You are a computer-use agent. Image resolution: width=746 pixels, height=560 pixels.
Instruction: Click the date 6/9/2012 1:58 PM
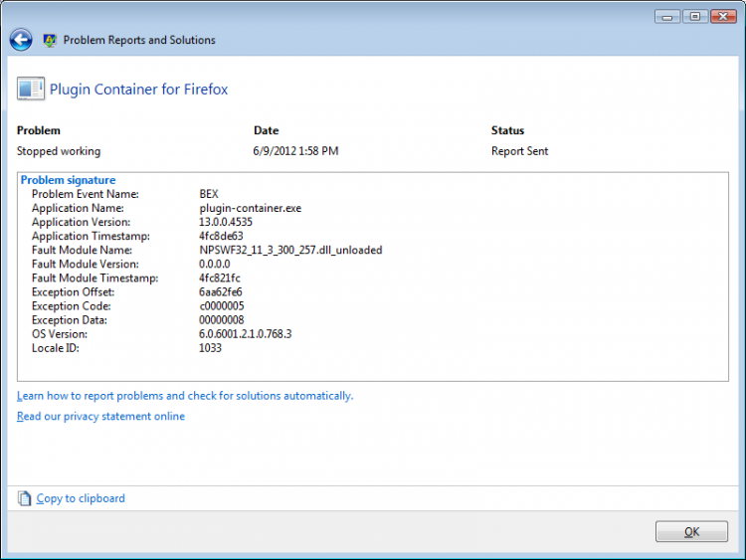[295, 151]
